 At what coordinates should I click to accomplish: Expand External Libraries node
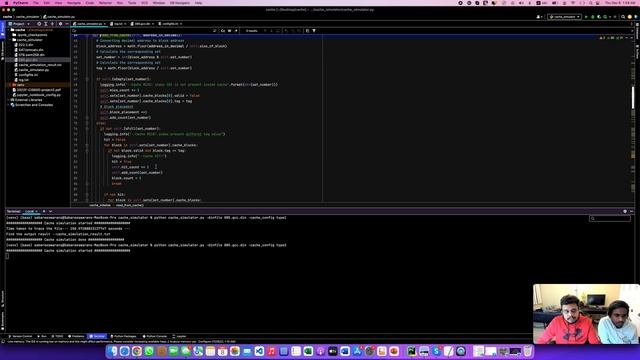pos(9,100)
